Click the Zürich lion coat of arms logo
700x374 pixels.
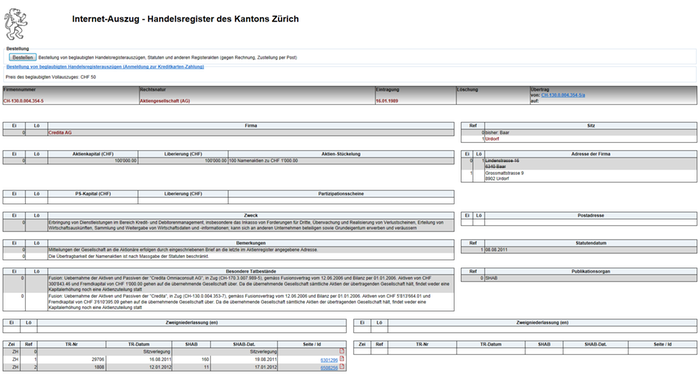[16, 24]
